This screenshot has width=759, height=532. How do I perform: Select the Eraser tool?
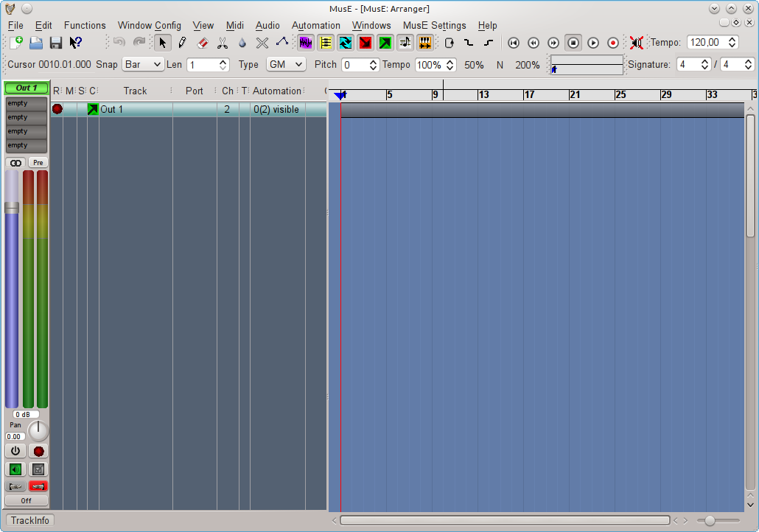[x=203, y=43]
